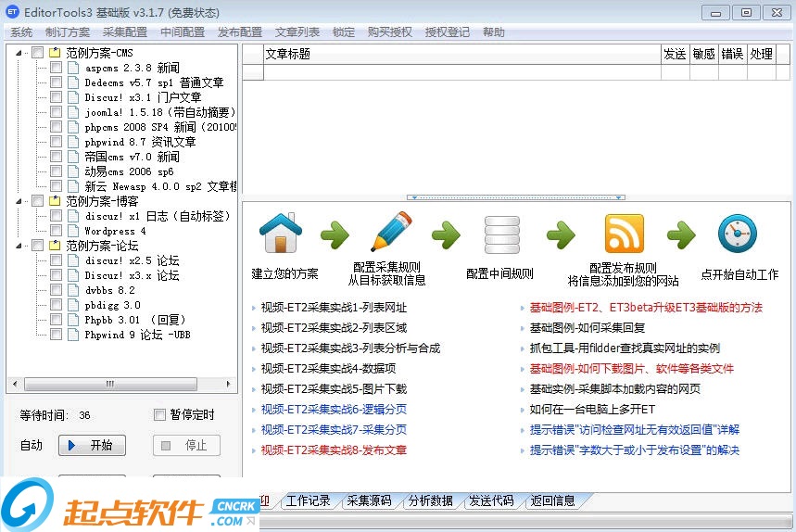Switch to the 分析数据 tab
Image resolution: width=796 pixels, height=532 pixels.
(431, 501)
